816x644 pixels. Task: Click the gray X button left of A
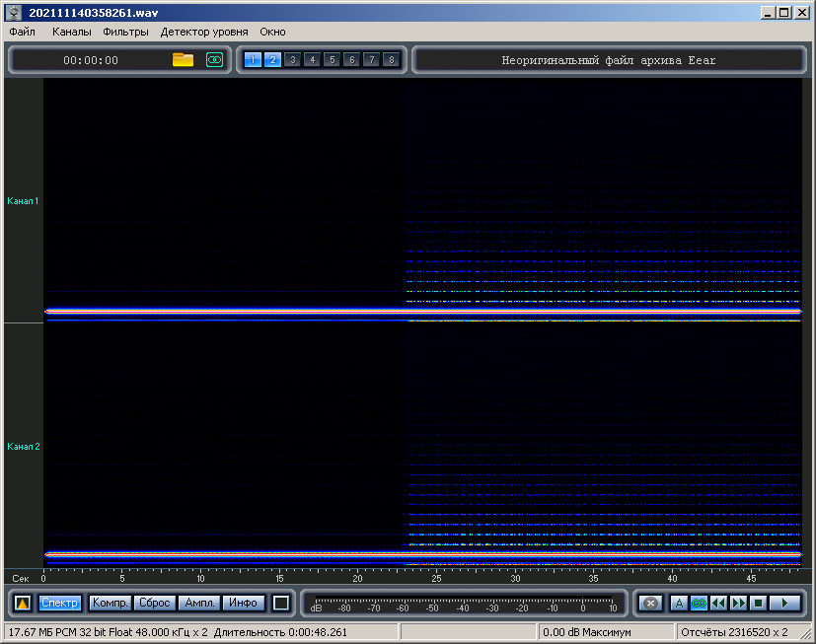[x=649, y=603]
